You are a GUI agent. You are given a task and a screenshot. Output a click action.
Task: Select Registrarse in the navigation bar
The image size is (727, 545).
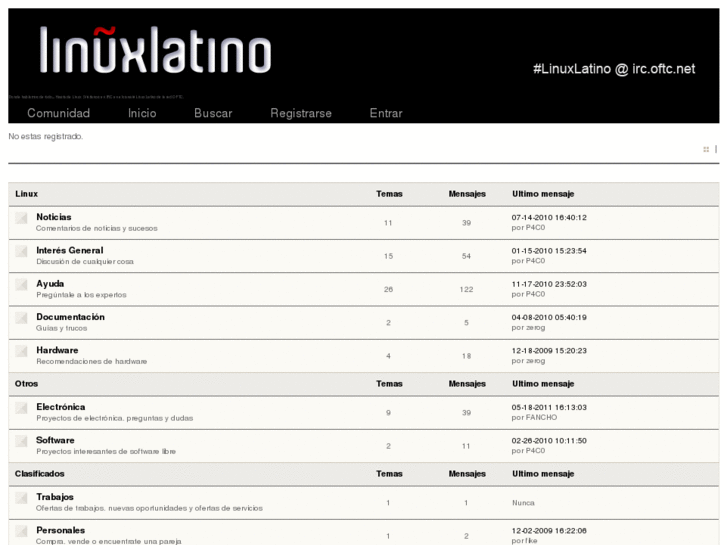pyautogui.click(x=301, y=113)
